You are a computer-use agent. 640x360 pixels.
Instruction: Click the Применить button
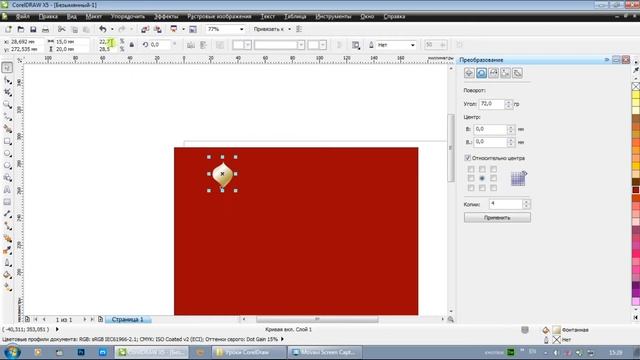click(x=497, y=218)
